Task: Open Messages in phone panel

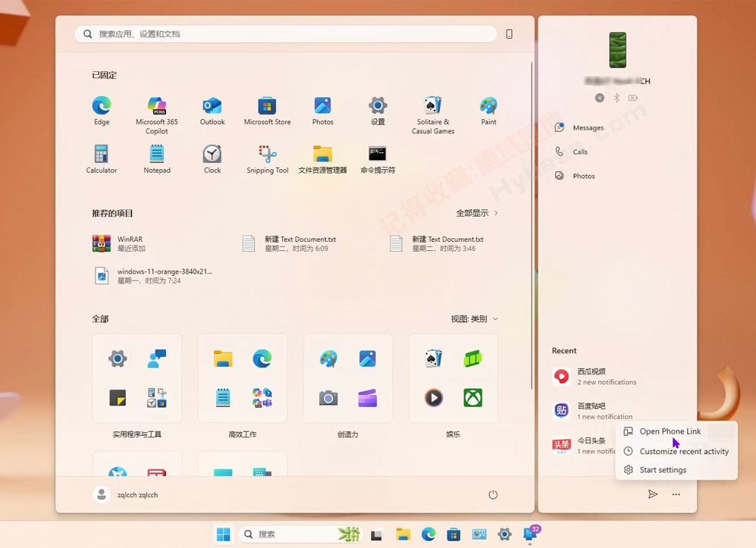Action: coord(588,127)
